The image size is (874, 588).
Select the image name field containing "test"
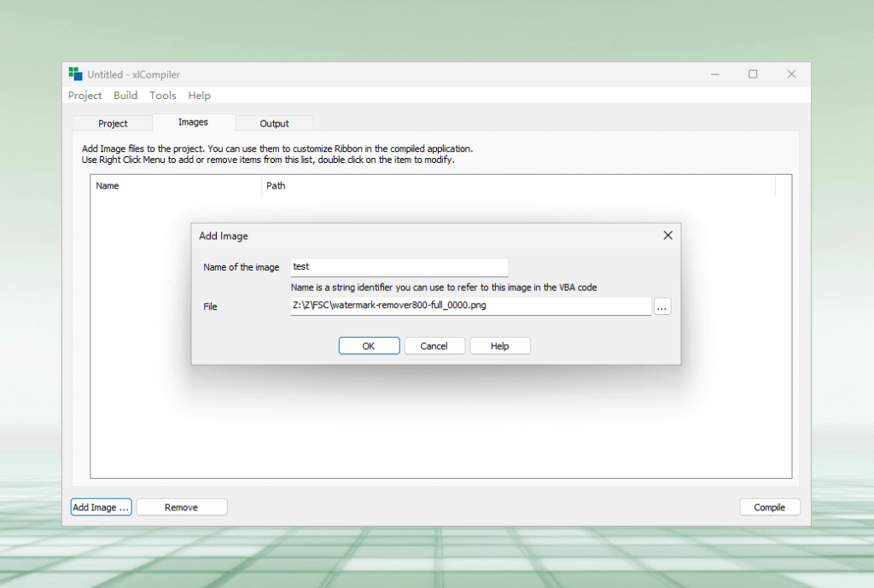click(x=399, y=267)
